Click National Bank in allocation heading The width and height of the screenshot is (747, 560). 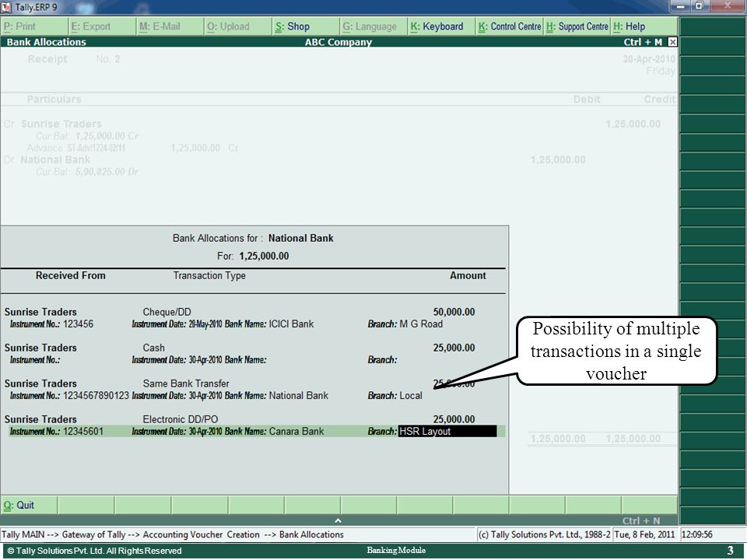[x=300, y=238]
